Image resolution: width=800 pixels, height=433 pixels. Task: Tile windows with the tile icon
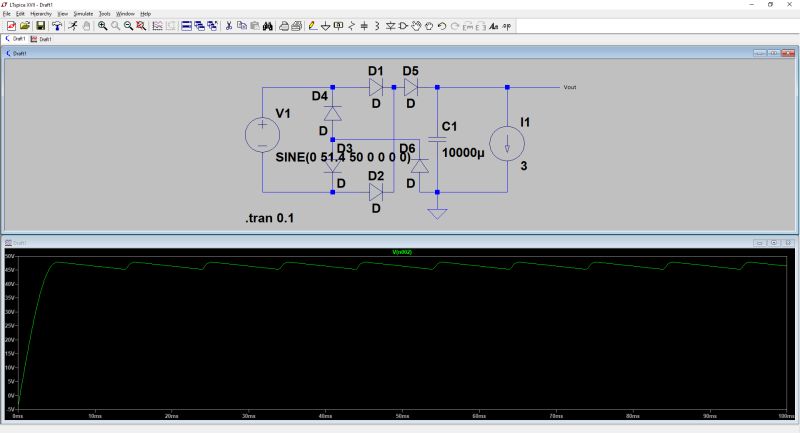[186, 26]
